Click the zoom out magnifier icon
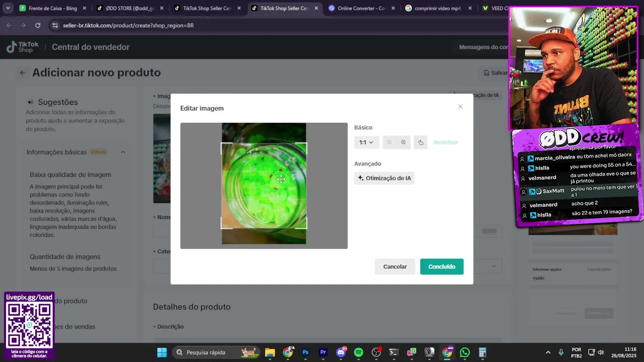The height and width of the screenshot is (362, 644). 389,142
